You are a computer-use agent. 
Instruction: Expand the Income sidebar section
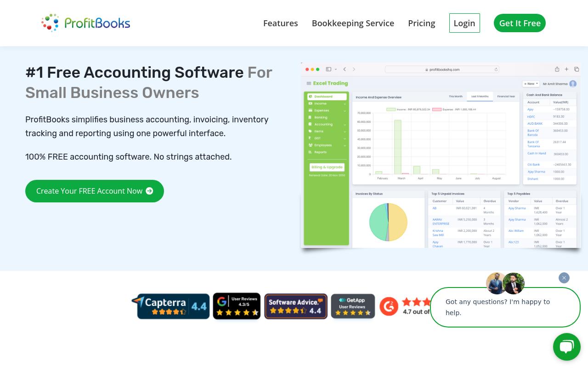pyautogui.click(x=327, y=103)
